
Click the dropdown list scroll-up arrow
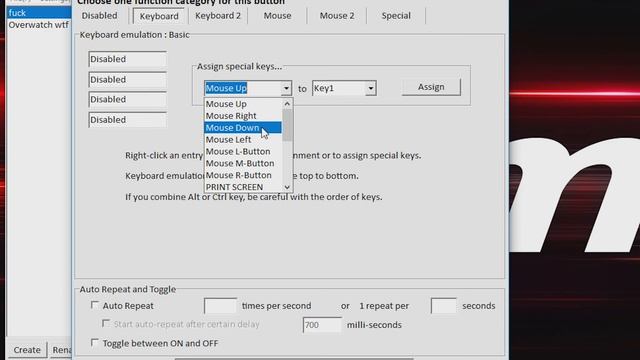click(x=287, y=104)
